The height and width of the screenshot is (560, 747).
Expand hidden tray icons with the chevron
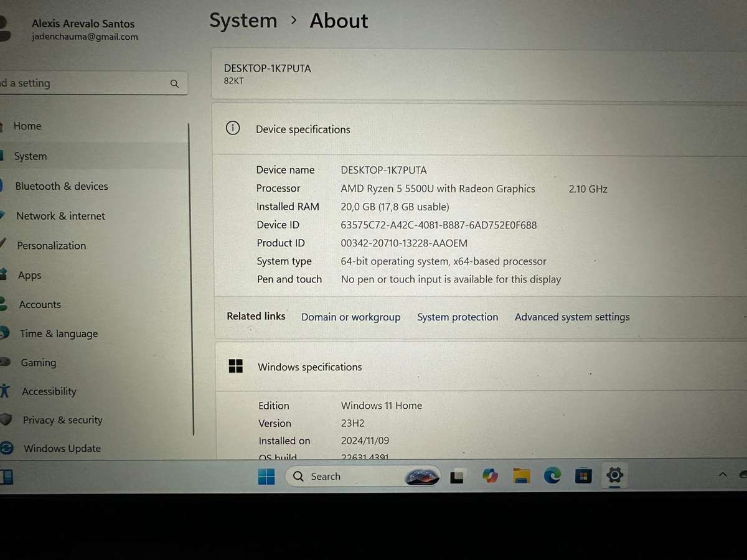(x=723, y=474)
